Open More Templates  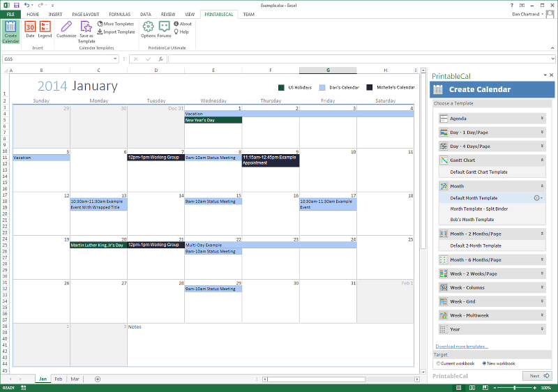(116, 24)
